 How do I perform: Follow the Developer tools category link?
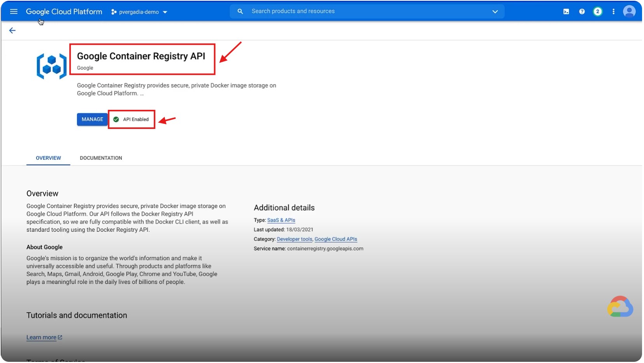tap(294, 239)
